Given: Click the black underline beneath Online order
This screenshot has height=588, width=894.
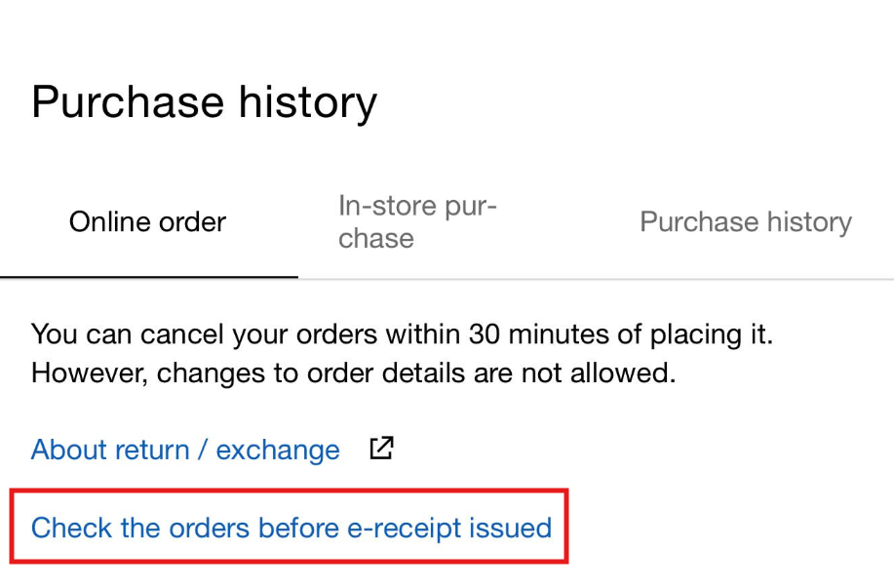Looking at the screenshot, I should [149, 277].
